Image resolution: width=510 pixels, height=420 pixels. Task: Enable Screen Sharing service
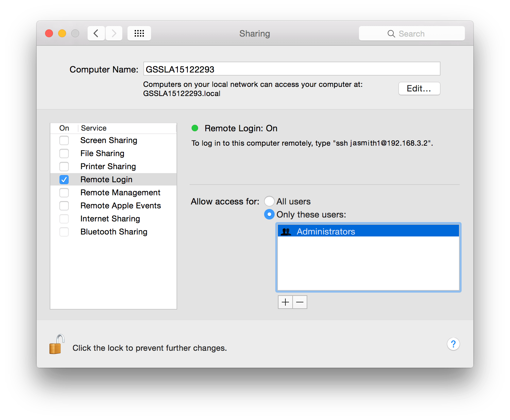[64, 140]
